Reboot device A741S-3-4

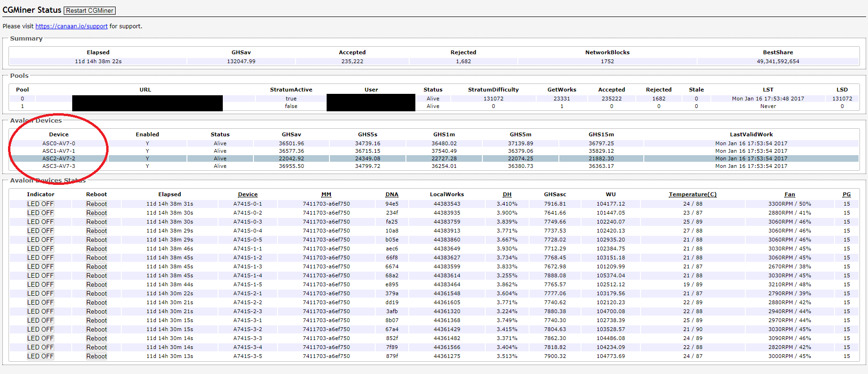[96, 347]
